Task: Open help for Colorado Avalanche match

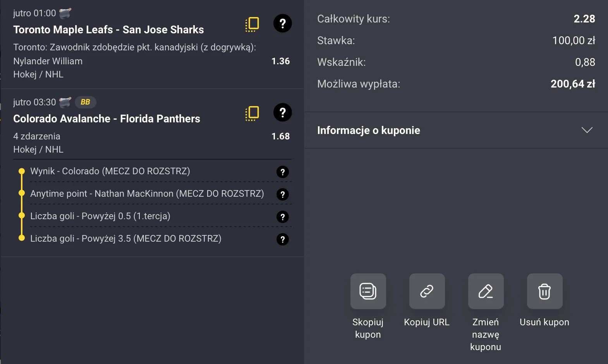Action: (x=283, y=112)
